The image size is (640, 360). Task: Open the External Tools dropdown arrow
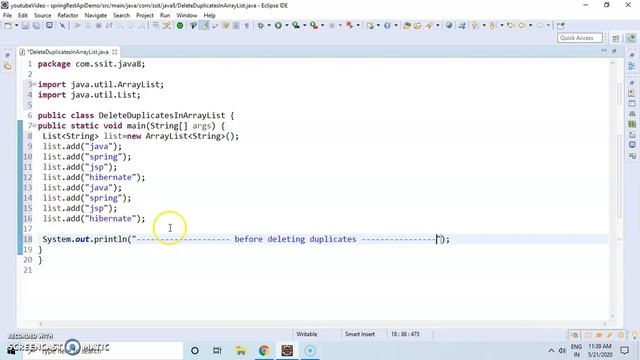[x=322, y=25]
